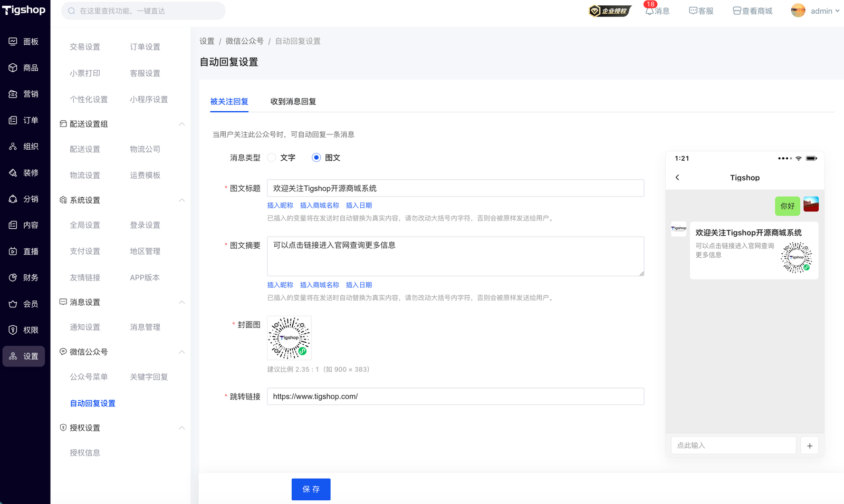Click the 授权设置 shield icon

click(63, 428)
